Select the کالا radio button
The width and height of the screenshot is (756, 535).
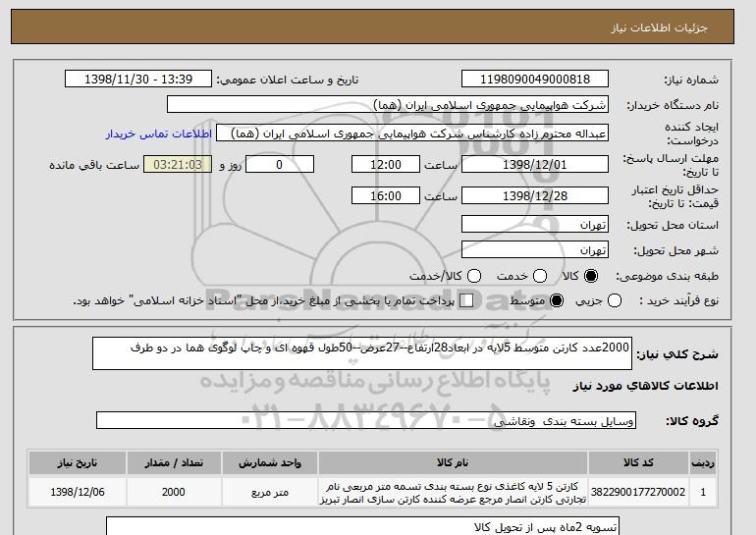[591, 276]
